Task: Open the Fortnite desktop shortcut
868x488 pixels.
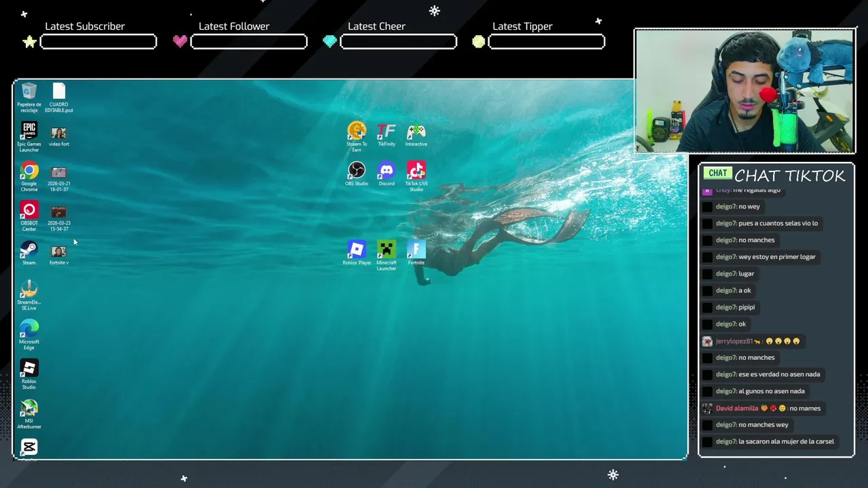Action: 416,253
